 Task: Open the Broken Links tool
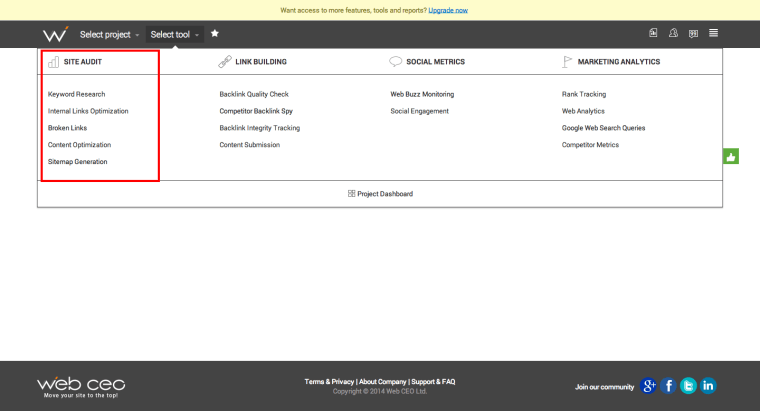(x=67, y=128)
